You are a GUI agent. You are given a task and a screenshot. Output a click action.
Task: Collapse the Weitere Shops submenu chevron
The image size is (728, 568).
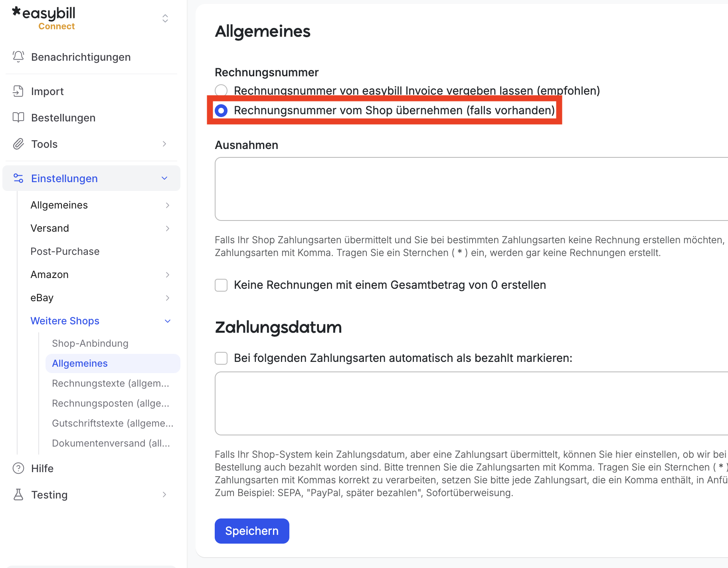(168, 321)
